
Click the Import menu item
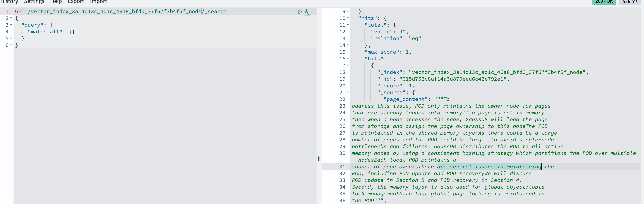tap(98, 2)
